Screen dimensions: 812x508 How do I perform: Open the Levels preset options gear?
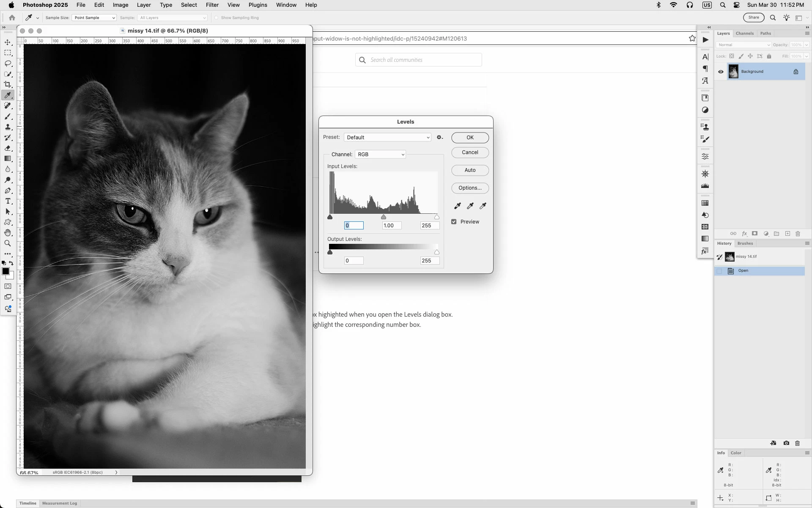pyautogui.click(x=440, y=137)
